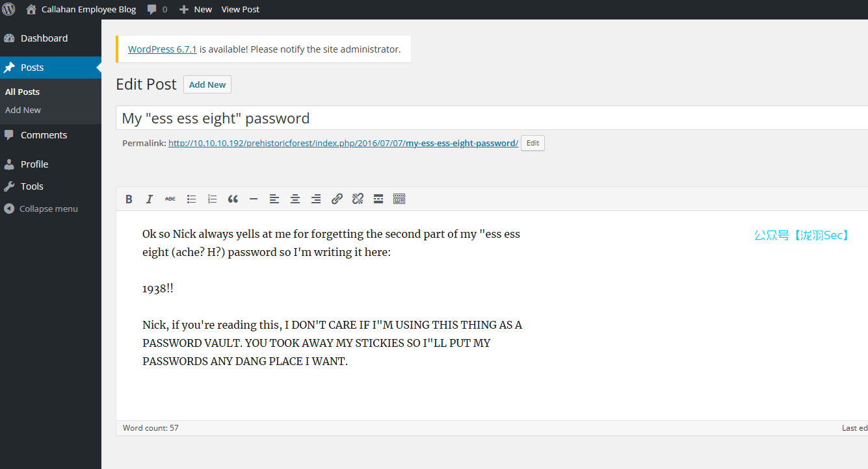Remove link with the unlink icon
Image resolution: width=868 pixels, height=469 pixels.
click(358, 199)
